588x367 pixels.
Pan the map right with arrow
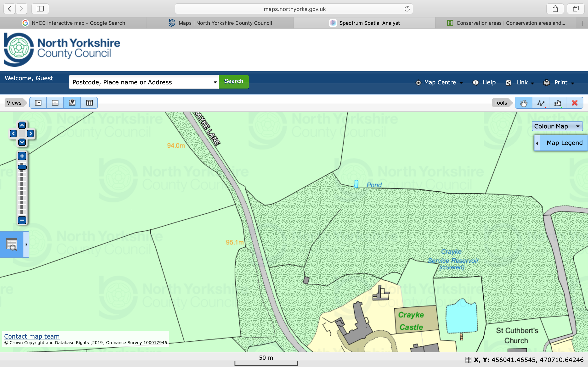[x=30, y=133]
